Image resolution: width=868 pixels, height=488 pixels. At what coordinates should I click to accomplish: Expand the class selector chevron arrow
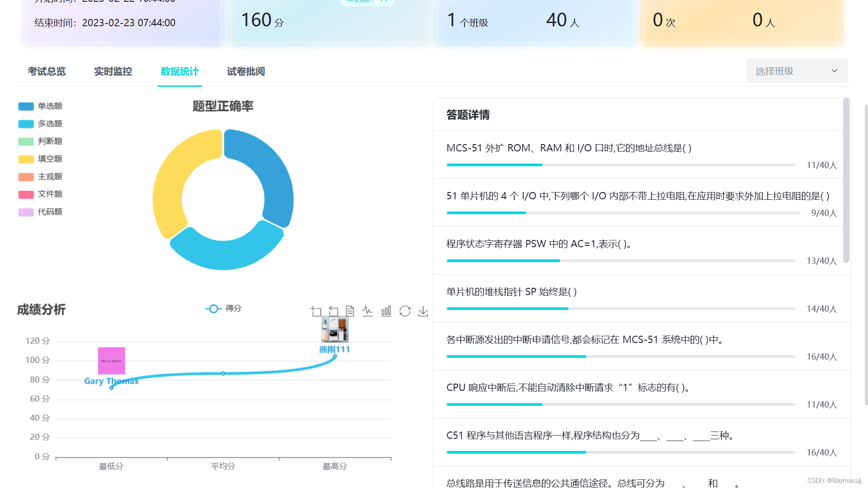pos(834,70)
